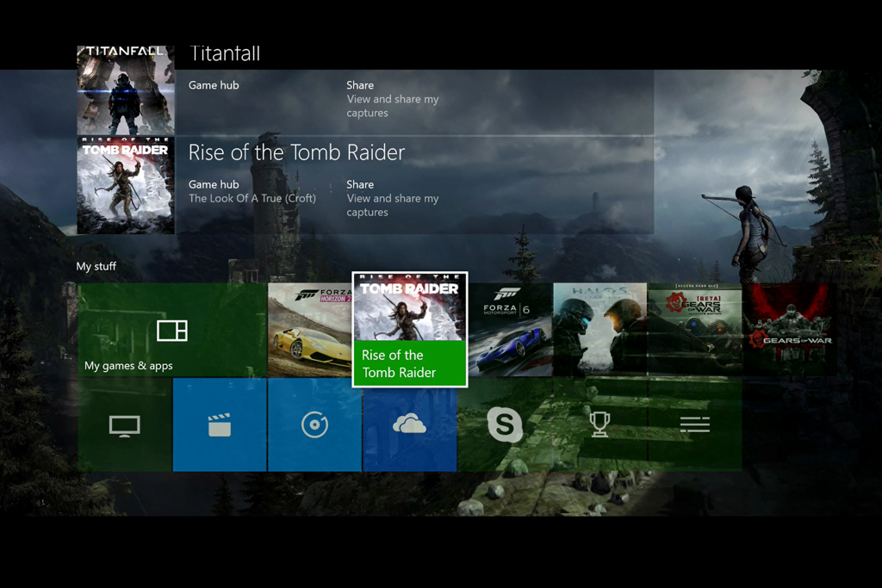The width and height of the screenshot is (882, 588).
Task: Select the highlighted Rise of the Tomb Raider tile
Action: 409,330
